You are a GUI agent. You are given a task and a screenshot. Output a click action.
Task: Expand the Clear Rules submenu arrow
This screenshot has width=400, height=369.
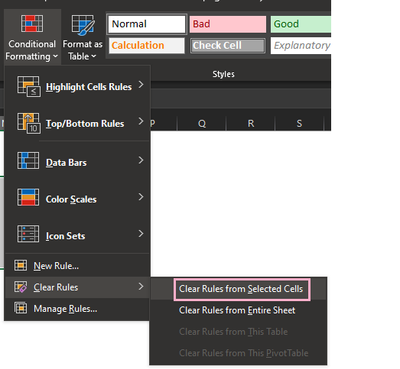pyautogui.click(x=141, y=286)
